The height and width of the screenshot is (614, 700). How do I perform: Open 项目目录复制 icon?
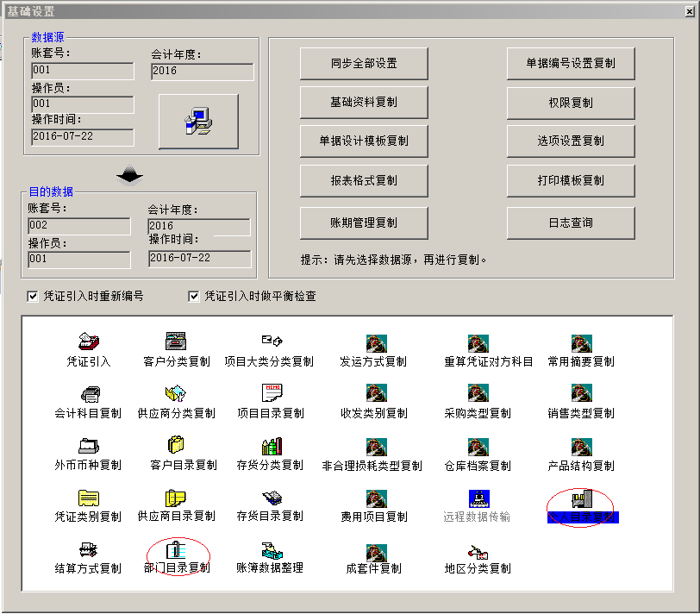[271, 394]
